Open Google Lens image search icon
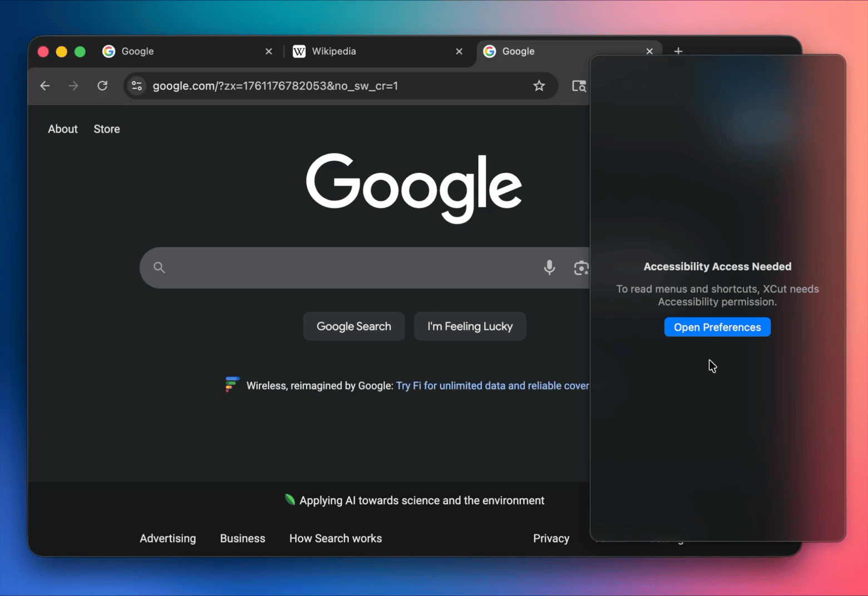This screenshot has height=596, width=868. [580, 268]
